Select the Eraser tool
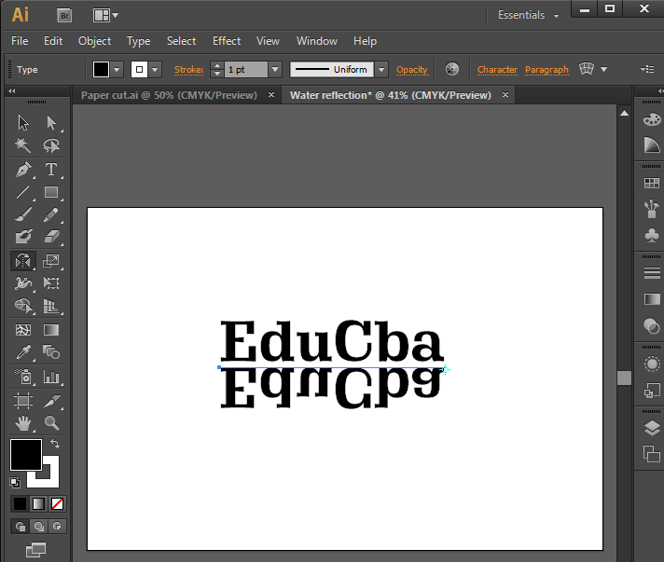The image size is (667, 562). [51, 237]
